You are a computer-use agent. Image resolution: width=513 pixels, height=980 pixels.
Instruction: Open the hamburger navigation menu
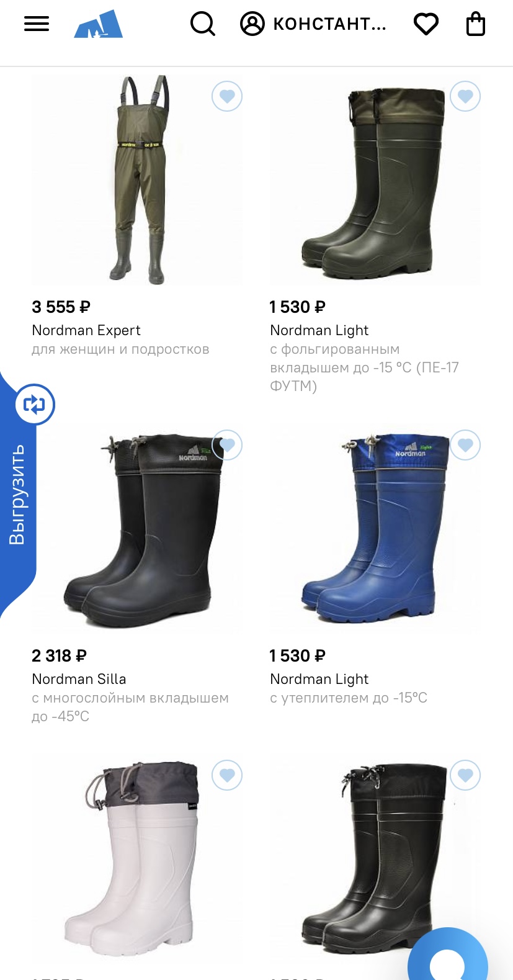[37, 24]
